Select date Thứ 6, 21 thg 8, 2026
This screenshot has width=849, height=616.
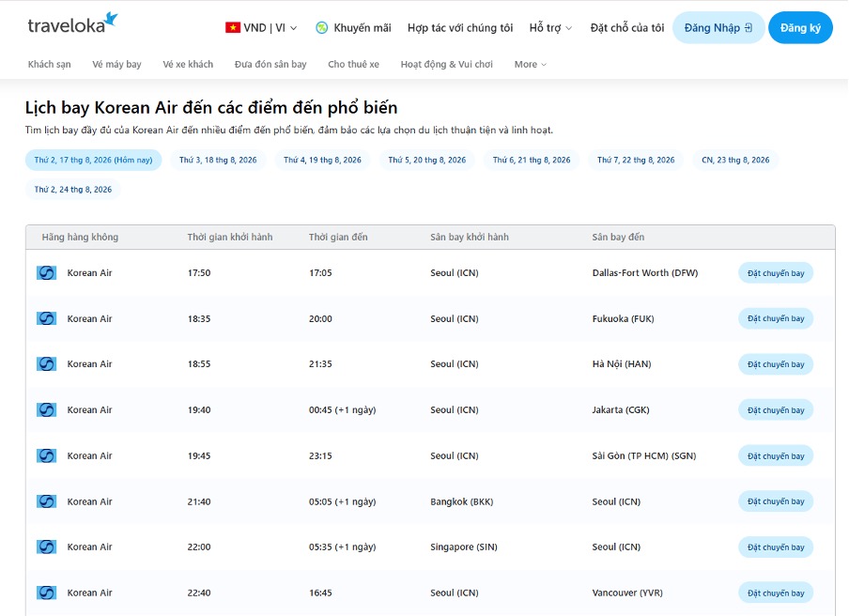pyautogui.click(x=532, y=161)
